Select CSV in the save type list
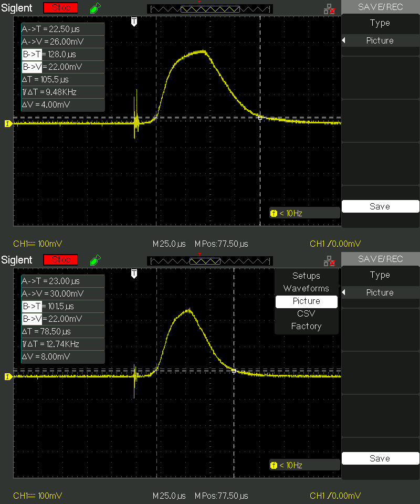 click(306, 313)
